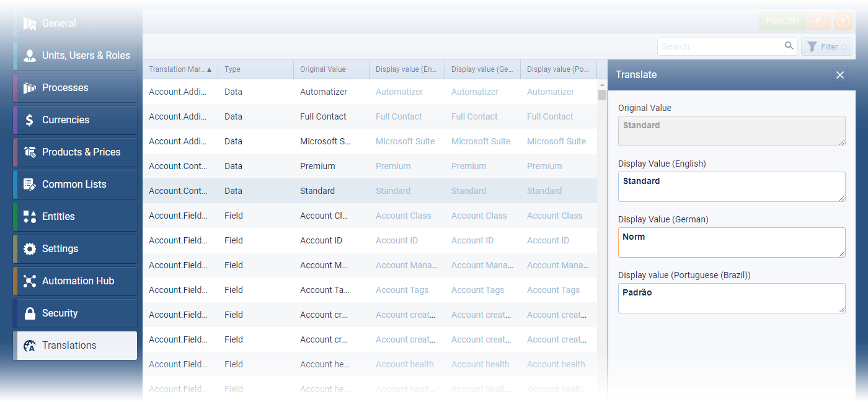The image size is (868, 402).
Task: Click the Entities shapes icon
Action: click(29, 217)
